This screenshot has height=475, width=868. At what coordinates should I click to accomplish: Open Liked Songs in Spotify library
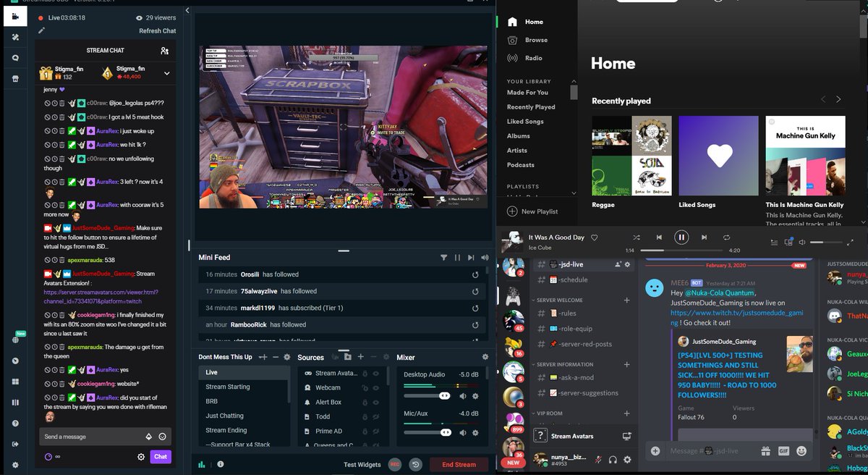[525, 122]
